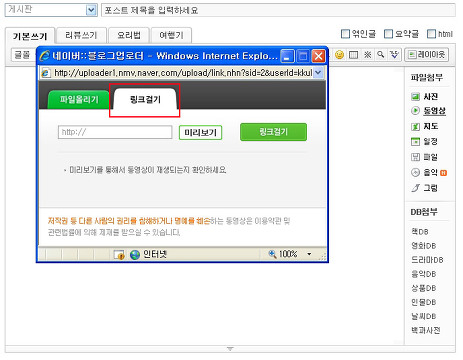
Task: Switch to the 요리법 tab
Action: click(129, 35)
